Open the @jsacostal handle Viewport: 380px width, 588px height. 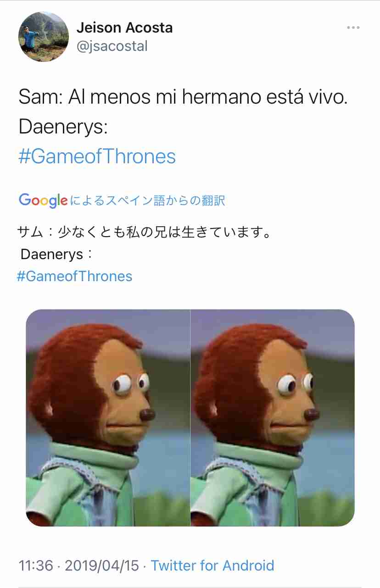112,46
